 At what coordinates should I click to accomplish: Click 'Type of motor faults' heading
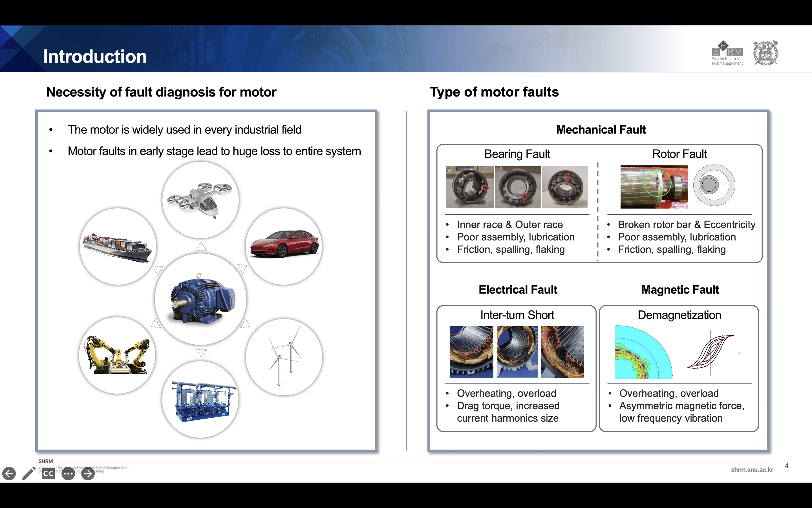pos(494,92)
